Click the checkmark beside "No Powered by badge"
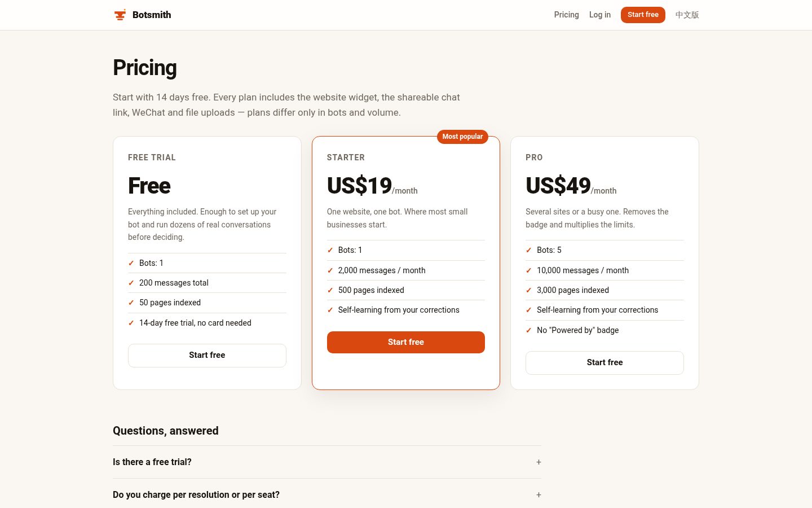This screenshot has width=812, height=508. point(528,330)
